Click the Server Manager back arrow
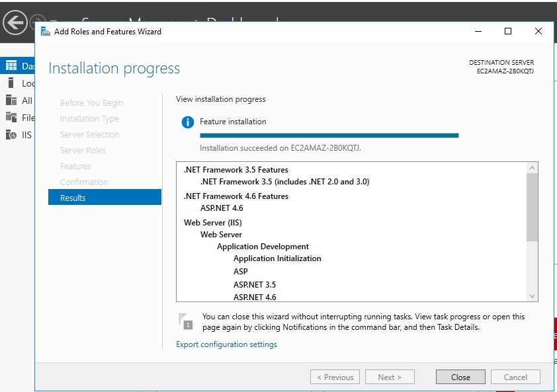Viewport: 557px width, 392px height. pos(15,22)
